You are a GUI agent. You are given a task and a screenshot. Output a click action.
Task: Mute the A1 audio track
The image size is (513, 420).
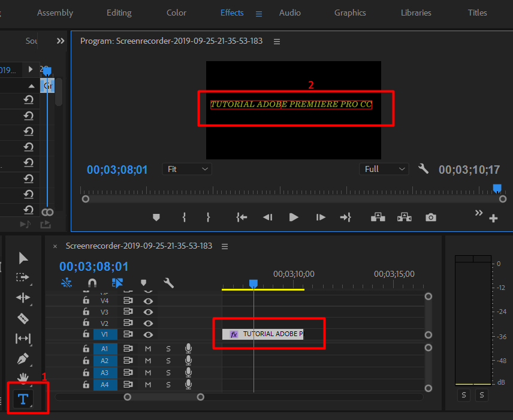coord(147,348)
